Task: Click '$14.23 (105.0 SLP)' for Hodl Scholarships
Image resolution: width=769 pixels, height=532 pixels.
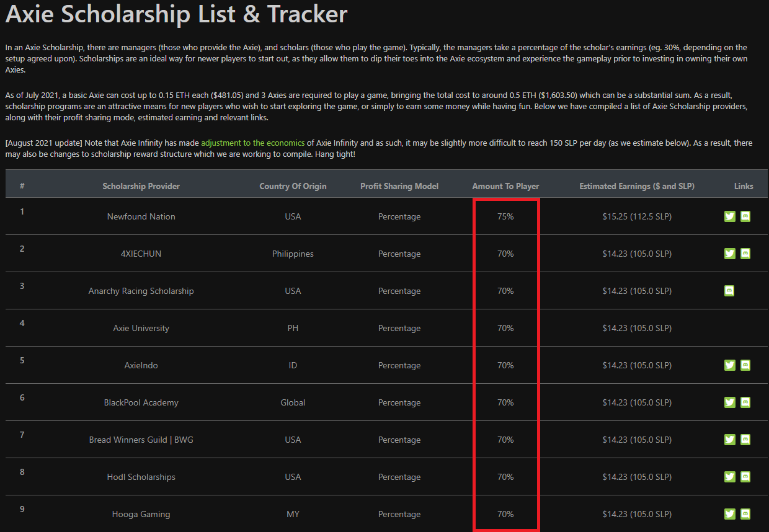Action: tap(637, 477)
